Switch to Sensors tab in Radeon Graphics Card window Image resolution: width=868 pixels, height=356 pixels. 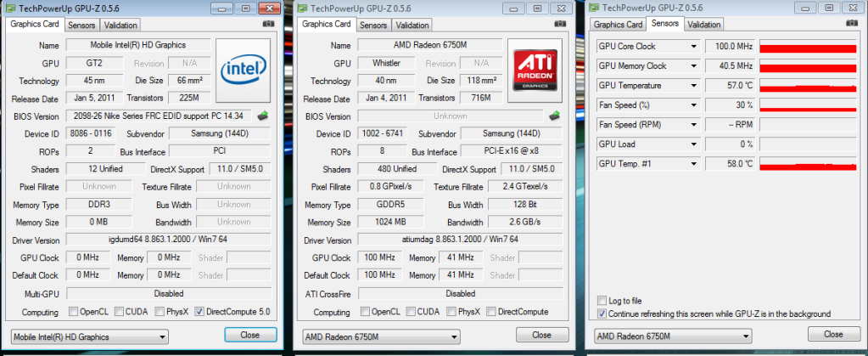[373, 25]
